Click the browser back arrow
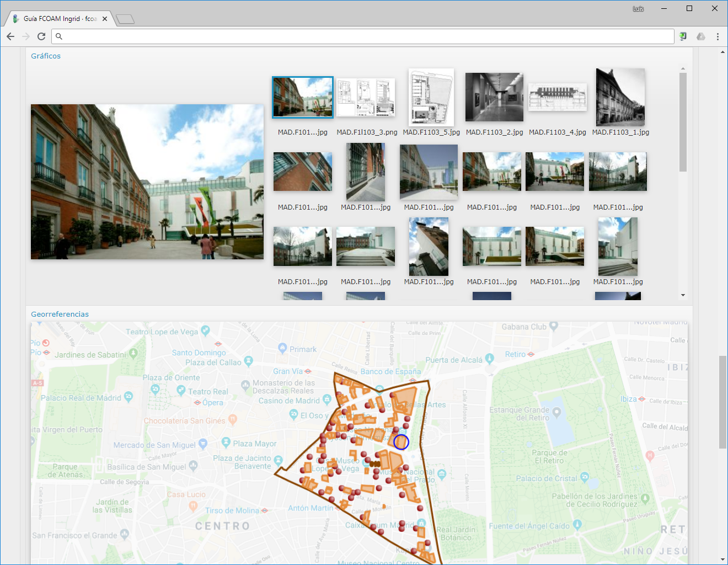The width and height of the screenshot is (728, 565). point(10,36)
